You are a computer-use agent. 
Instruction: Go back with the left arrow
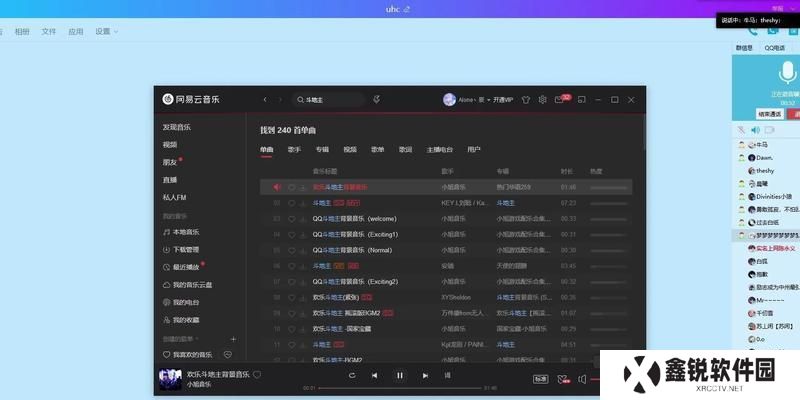coord(265,99)
